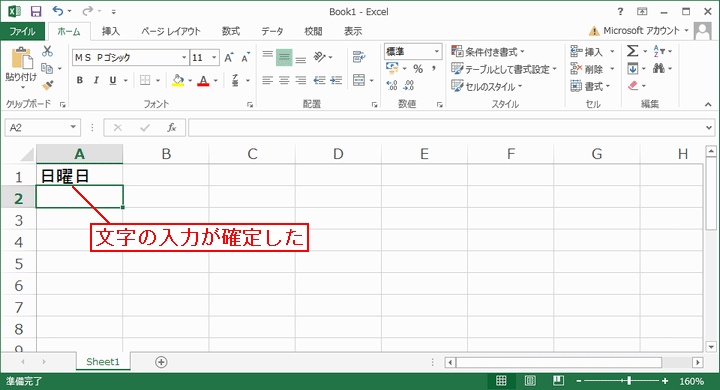Click the Increase Font Size icon
This screenshot has width=720, height=390.
[x=229, y=57]
